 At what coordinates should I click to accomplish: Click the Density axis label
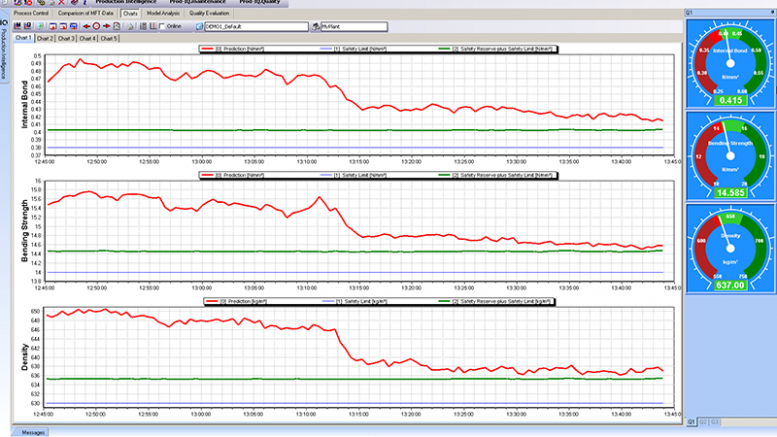click(x=24, y=357)
